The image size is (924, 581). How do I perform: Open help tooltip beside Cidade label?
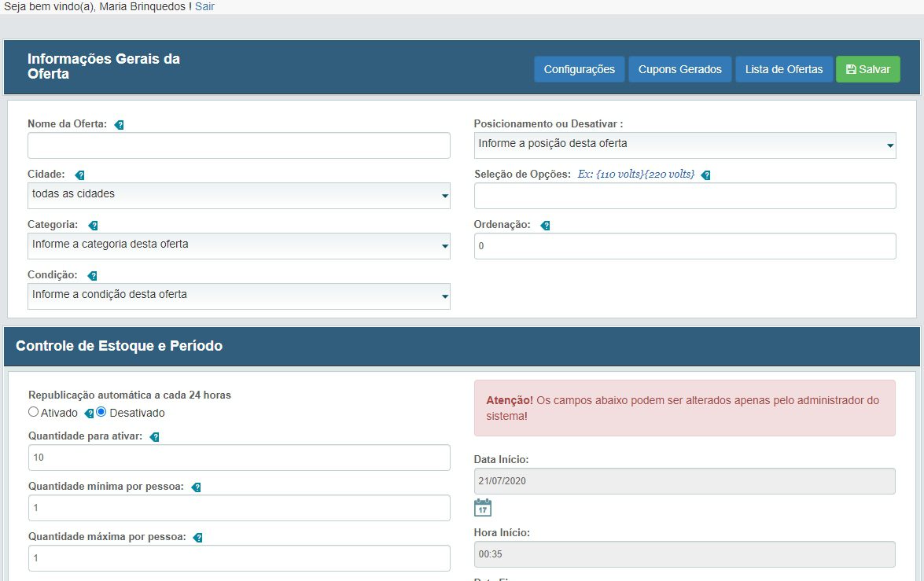79,175
